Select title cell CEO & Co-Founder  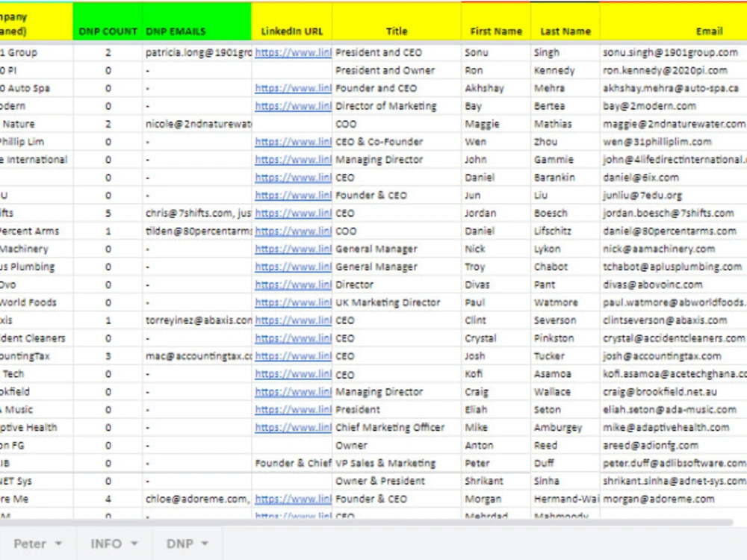pos(397,141)
